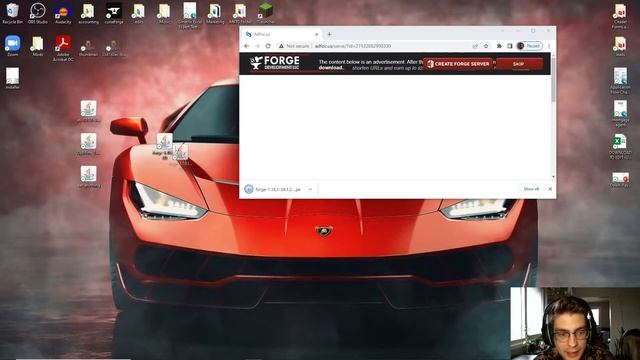Open OBS Studio from the desktop
640x360 pixels.
pyautogui.click(x=38, y=13)
